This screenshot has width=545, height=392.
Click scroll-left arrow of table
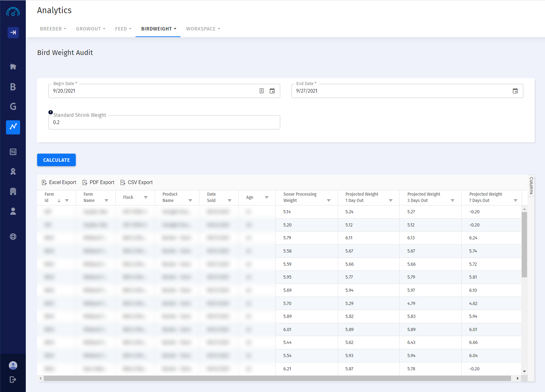click(x=40, y=378)
